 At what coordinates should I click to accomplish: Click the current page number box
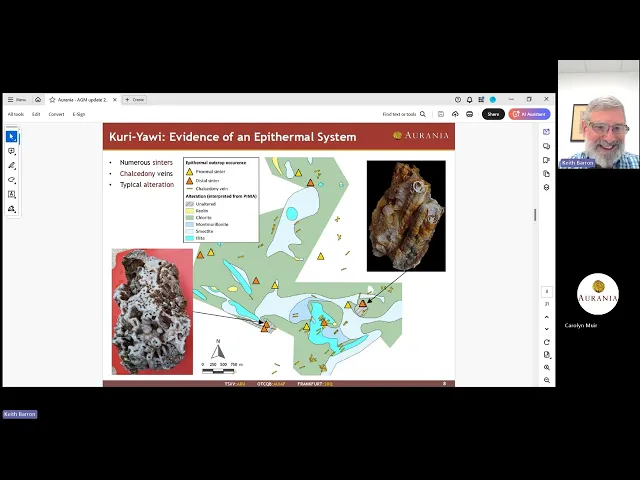point(547,291)
